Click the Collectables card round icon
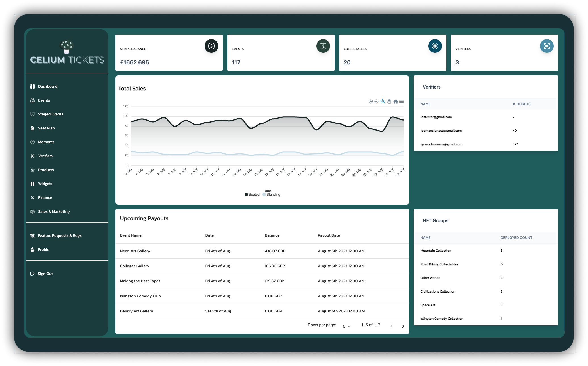The height and width of the screenshot is (366, 588). click(x=435, y=46)
